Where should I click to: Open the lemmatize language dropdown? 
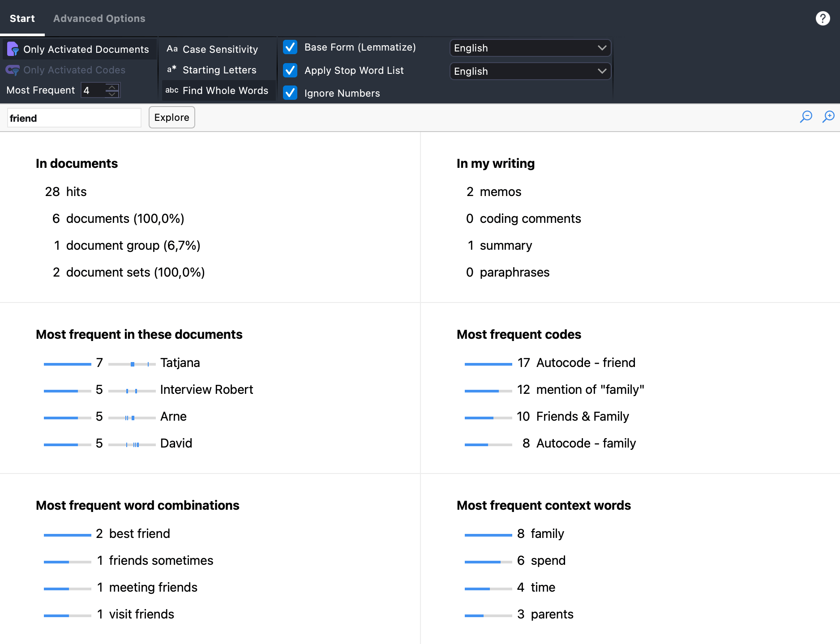coord(530,48)
